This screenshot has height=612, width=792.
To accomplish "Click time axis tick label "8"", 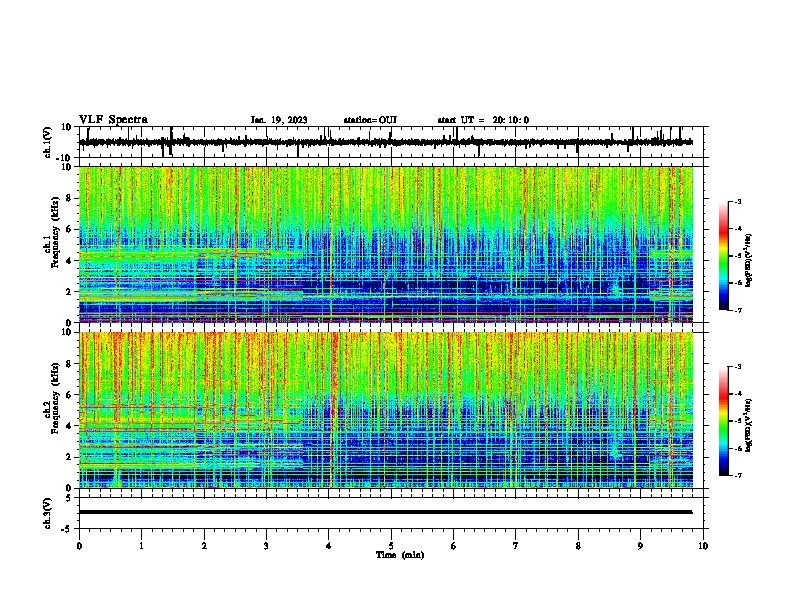I will click(x=578, y=546).
